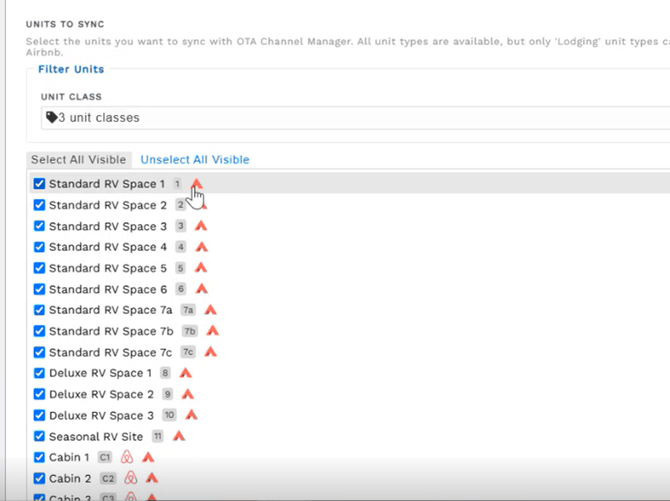Select the Standard RV Space 6 row label

(x=108, y=289)
